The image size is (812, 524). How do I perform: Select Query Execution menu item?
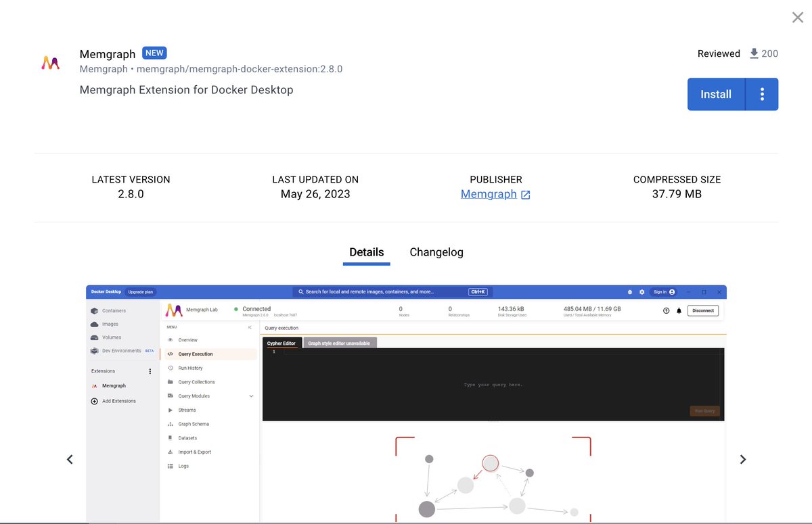[x=210, y=354]
